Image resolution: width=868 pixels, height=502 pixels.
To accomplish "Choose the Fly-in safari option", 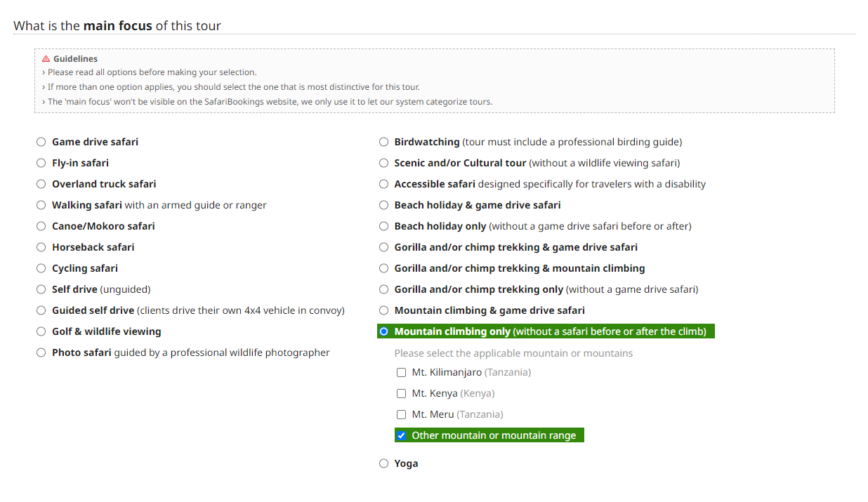I will click(41, 163).
